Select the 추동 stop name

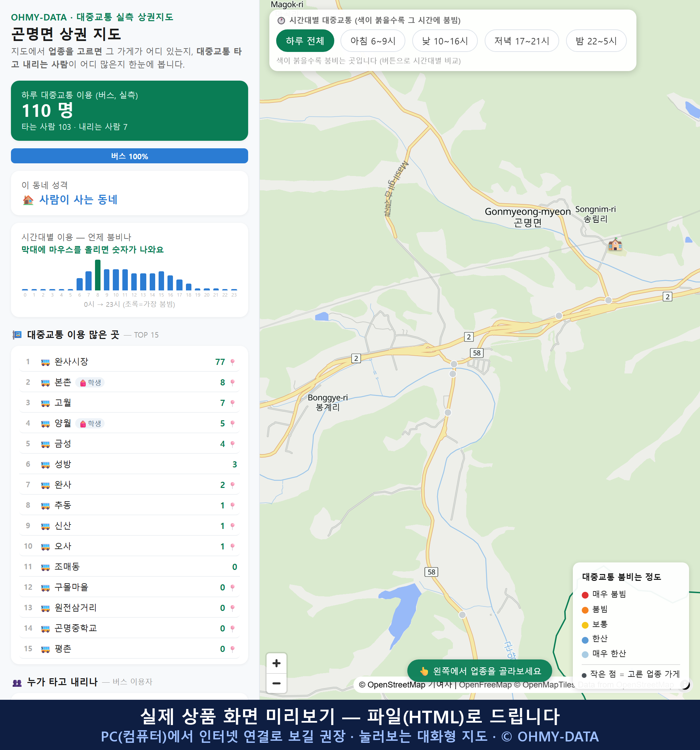(x=63, y=505)
